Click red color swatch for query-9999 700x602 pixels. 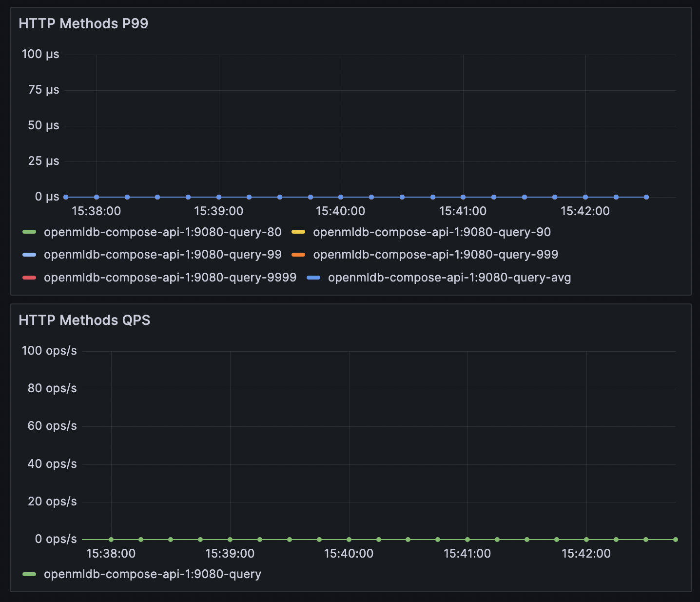[x=29, y=277]
